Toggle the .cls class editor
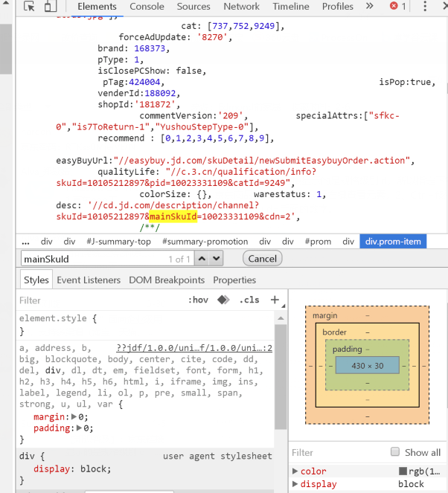Image resolution: width=448 pixels, height=493 pixels. coord(249,300)
